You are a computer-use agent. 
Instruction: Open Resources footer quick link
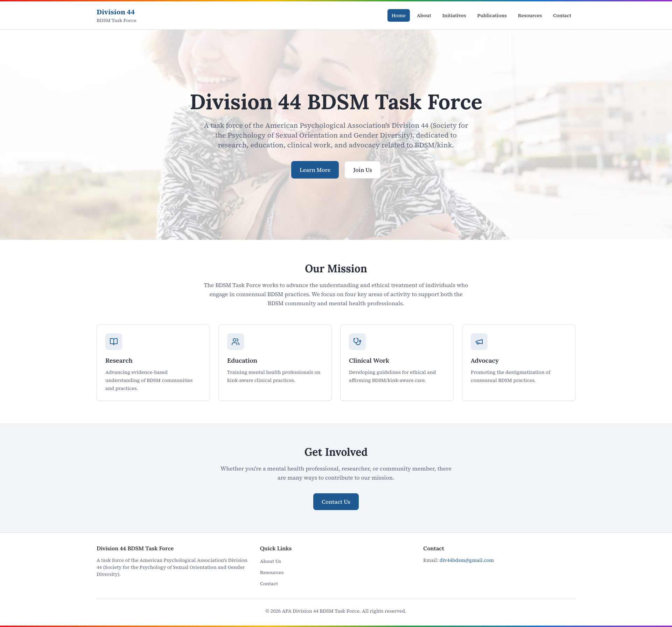pos(272,572)
